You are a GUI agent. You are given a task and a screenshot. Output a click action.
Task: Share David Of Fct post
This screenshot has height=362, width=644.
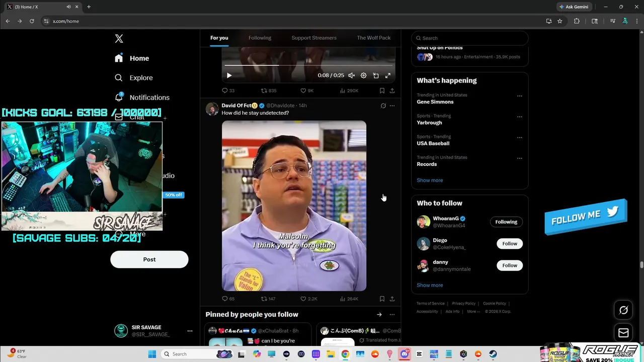click(392, 299)
